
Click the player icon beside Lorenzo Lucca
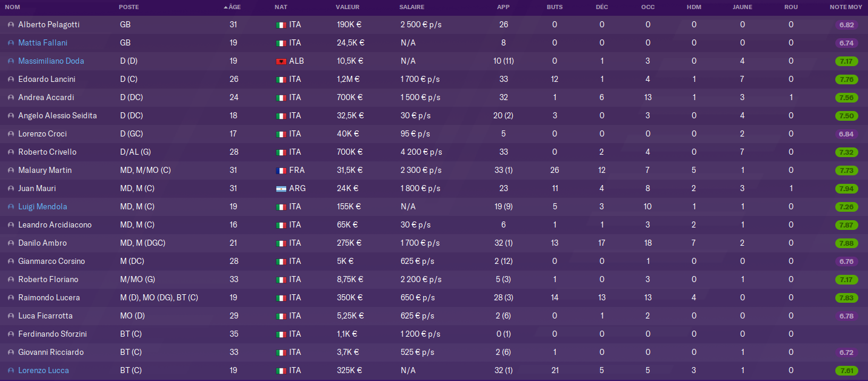click(x=10, y=371)
